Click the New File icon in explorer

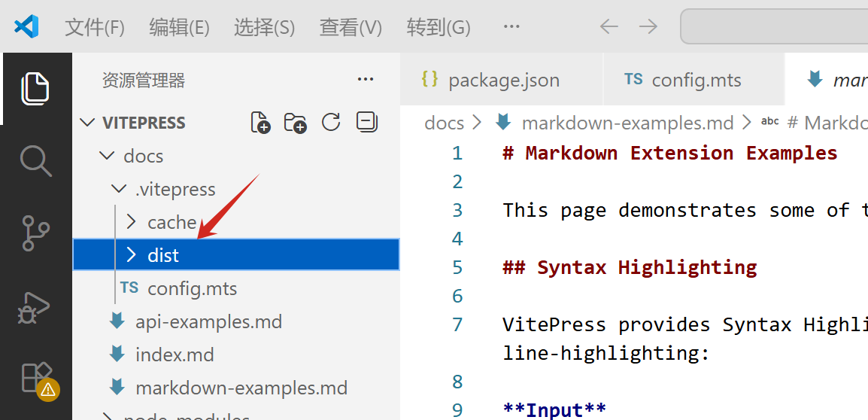260,123
